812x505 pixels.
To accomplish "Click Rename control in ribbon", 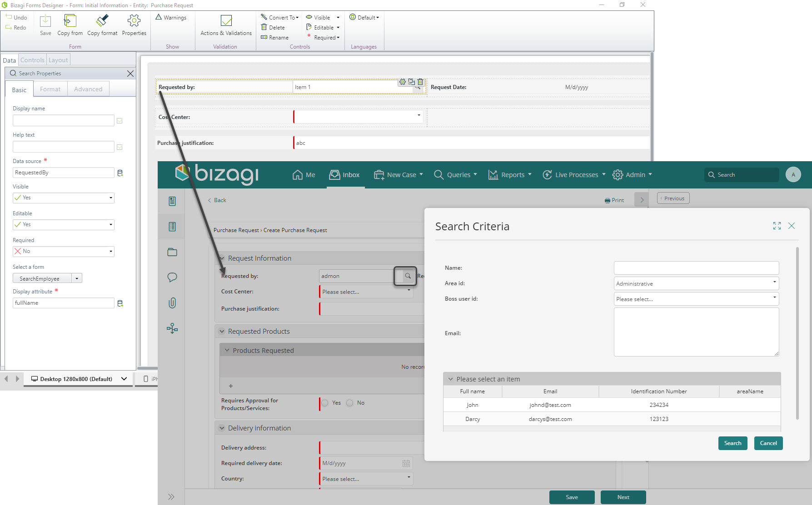I will [x=274, y=37].
